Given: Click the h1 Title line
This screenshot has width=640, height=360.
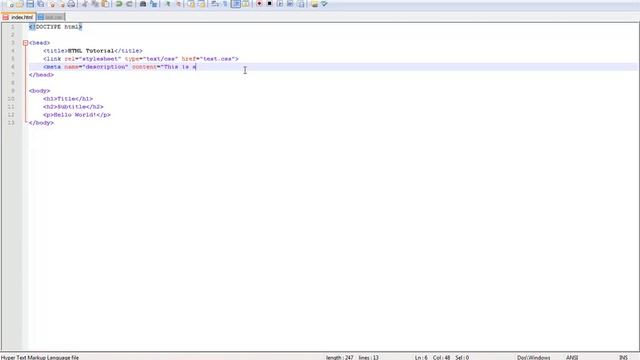Looking at the screenshot, I should click(68, 99).
